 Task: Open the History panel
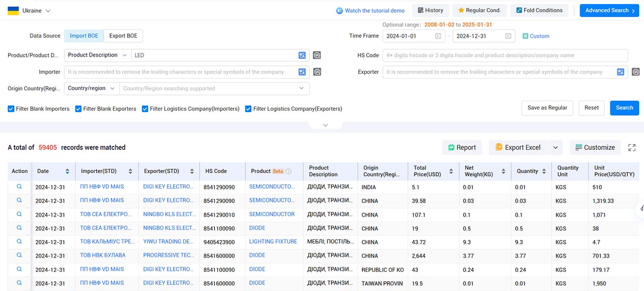click(x=431, y=10)
